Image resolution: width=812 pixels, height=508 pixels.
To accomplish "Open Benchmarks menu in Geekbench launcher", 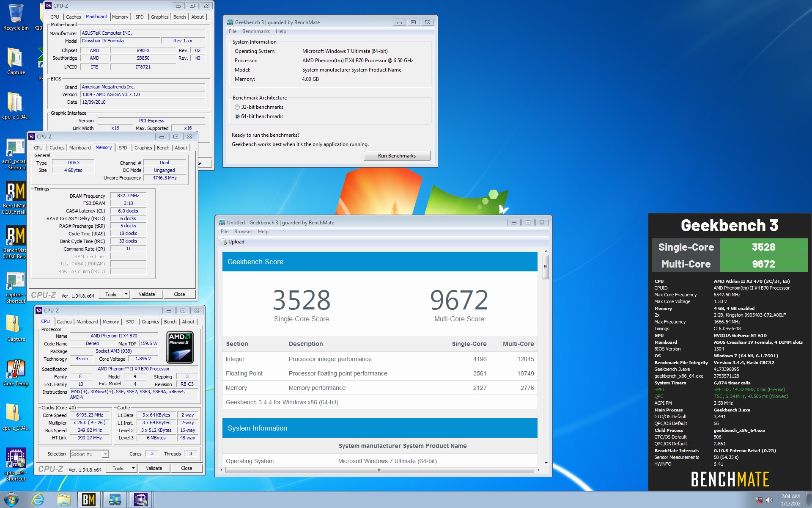I will tap(256, 31).
